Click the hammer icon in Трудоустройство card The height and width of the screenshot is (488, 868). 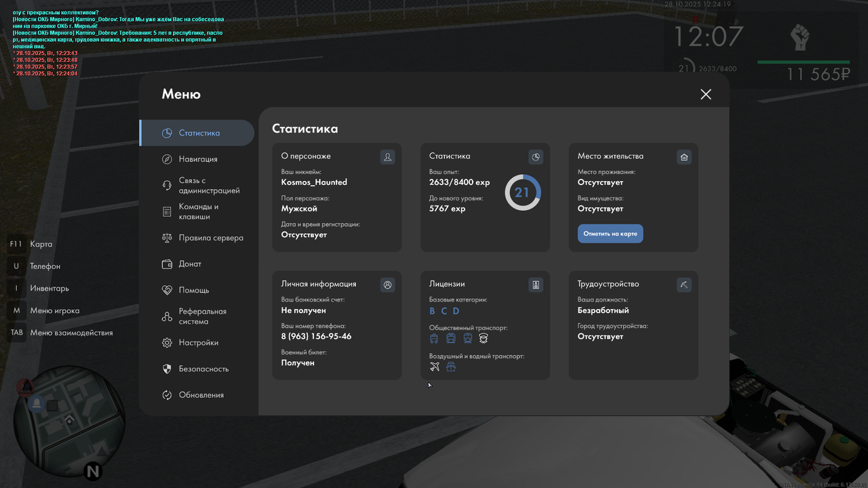[x=684, y=285]
